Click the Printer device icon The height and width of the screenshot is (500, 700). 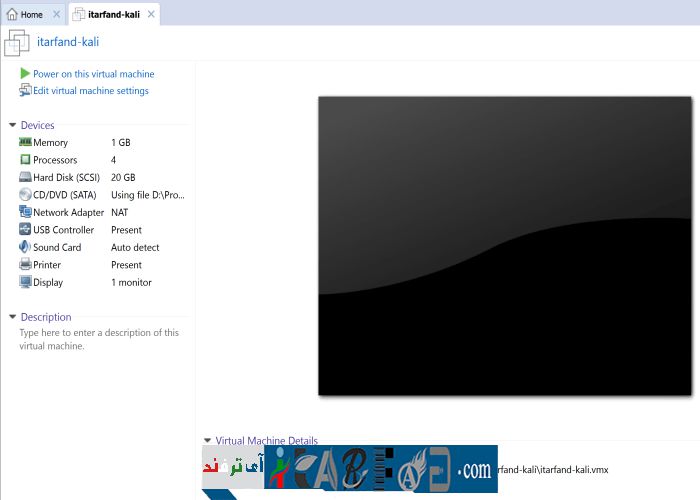pyautogui.click(x=25, y=265)
